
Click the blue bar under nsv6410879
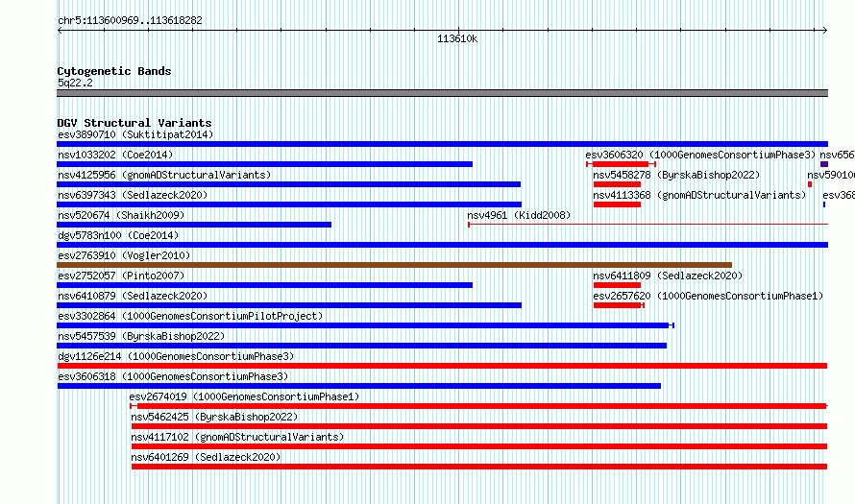[x=289, y=305]
